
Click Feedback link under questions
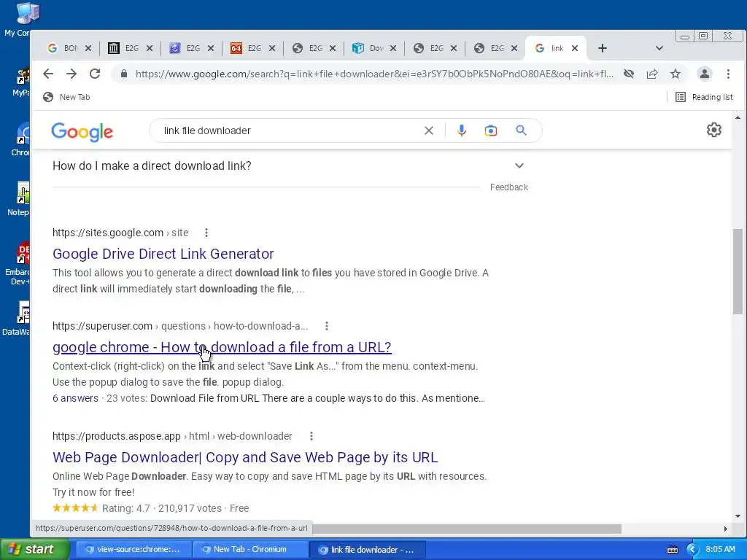coord(508,187)
